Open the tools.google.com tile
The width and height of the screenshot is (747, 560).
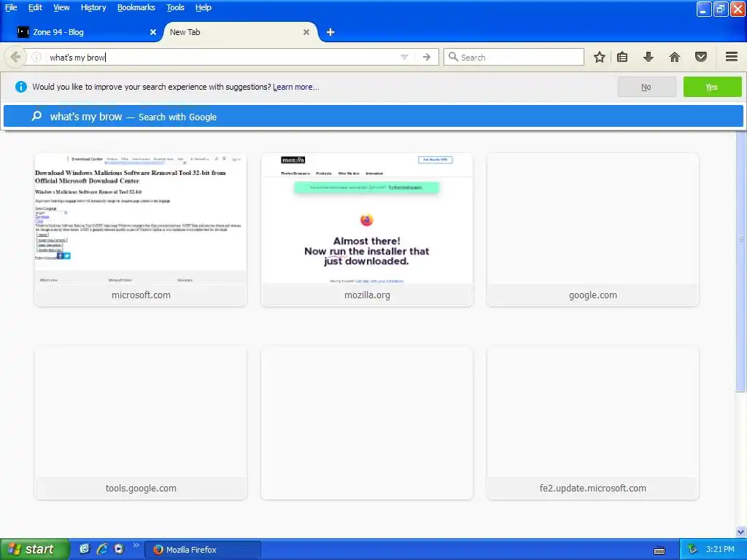click(141, 423)
